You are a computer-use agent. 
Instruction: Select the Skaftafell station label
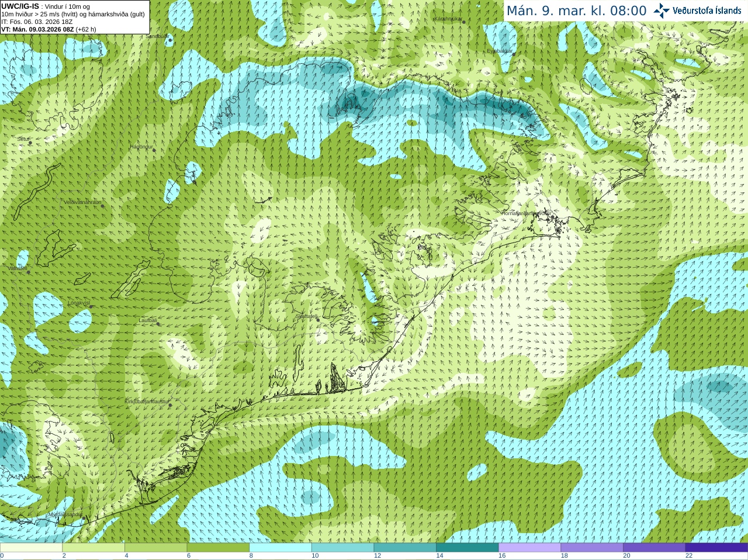306,316
